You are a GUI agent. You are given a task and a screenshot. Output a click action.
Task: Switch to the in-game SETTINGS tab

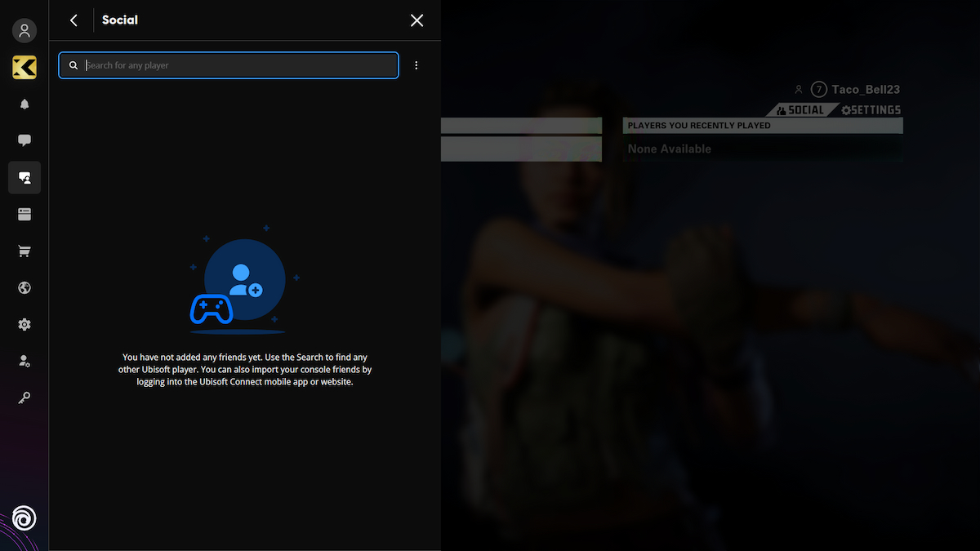point(871,110)
